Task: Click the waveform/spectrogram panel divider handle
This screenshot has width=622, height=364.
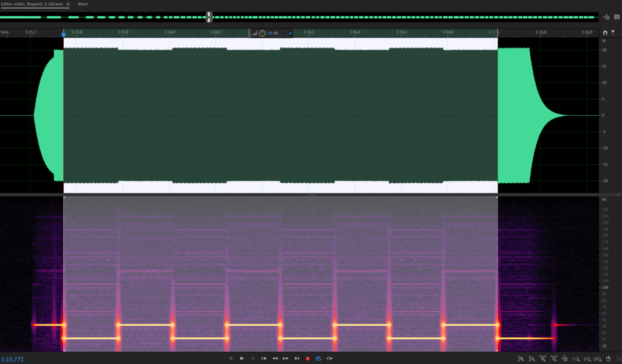Action: [x=313, y=195]
